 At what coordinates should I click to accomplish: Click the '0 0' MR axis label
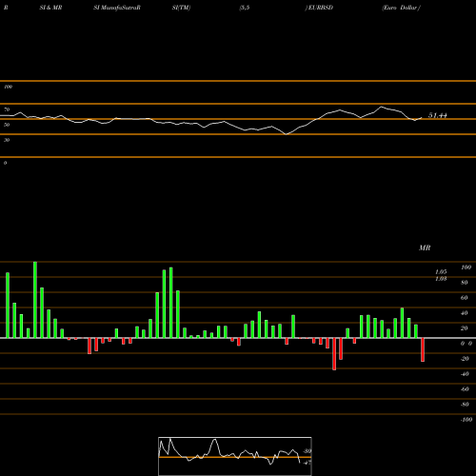466,344
